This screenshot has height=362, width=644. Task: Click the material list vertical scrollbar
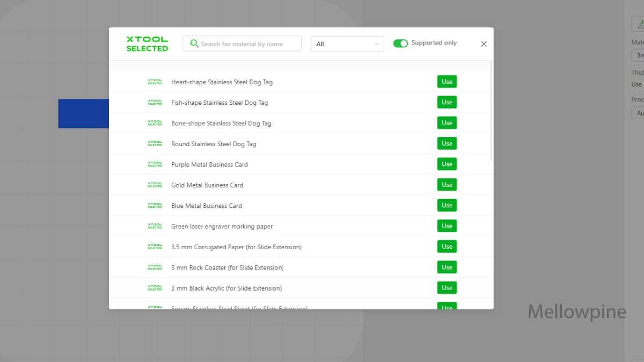pyautogui.click(x=491, y=113)
